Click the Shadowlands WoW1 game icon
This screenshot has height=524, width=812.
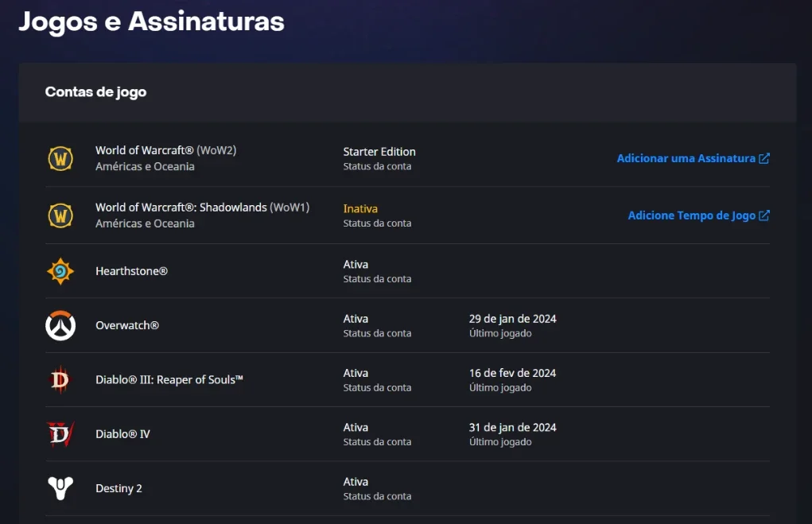coord(60,215)
